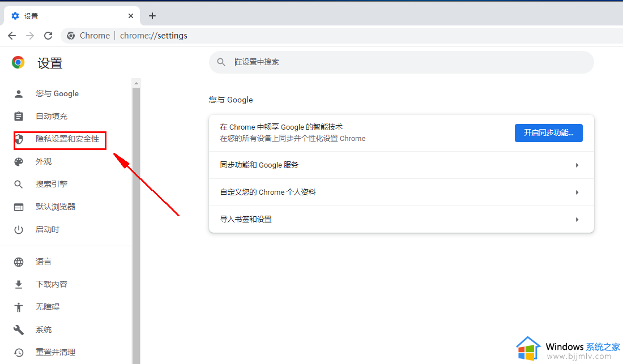Click the browser window icon for 默认浏览器
The image size is (623, 364).
(x=19, y=207)
